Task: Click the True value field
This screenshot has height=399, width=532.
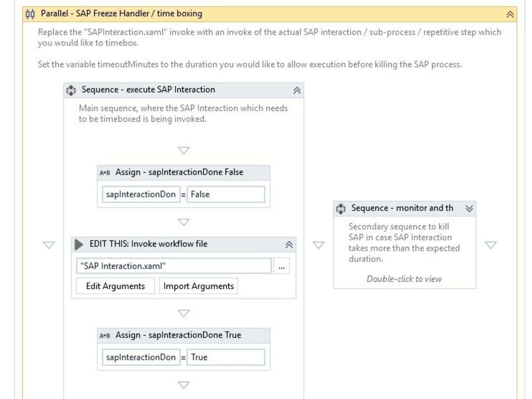Action: pyautogui.click(x=226, y=357)
